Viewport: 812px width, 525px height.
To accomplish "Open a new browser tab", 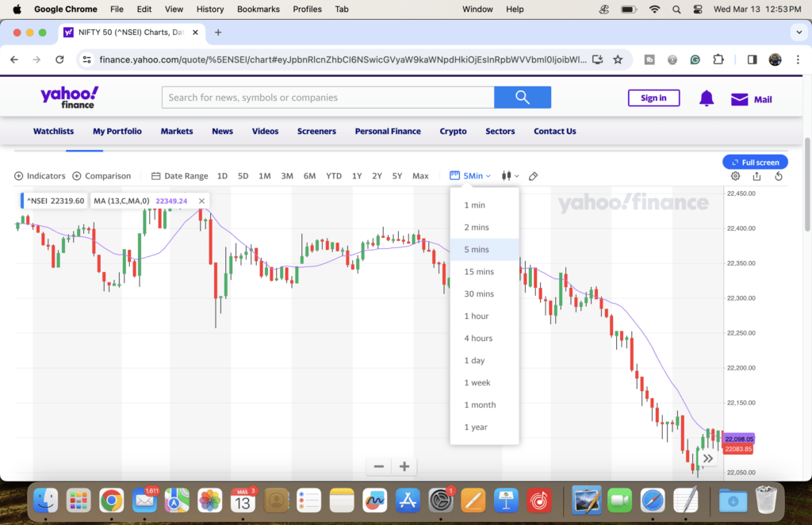I will (218, 32).
